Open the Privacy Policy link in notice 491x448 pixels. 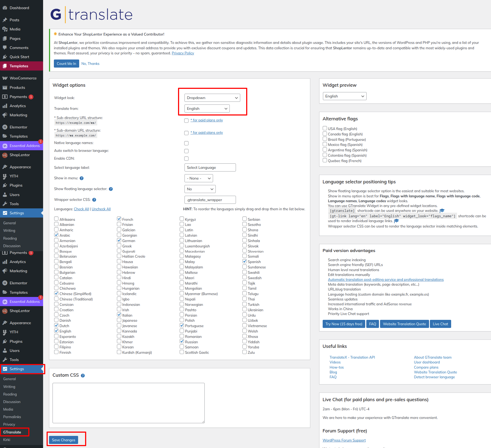183,53
